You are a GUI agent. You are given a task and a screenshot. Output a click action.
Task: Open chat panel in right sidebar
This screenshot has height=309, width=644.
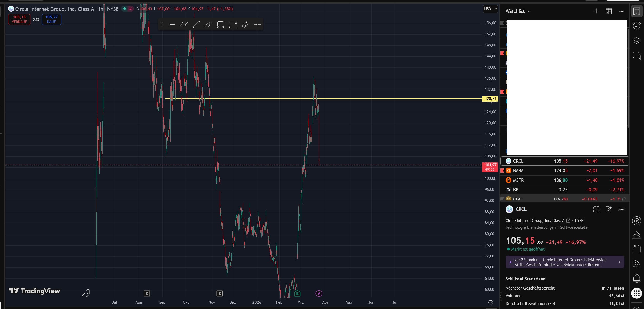636,56
